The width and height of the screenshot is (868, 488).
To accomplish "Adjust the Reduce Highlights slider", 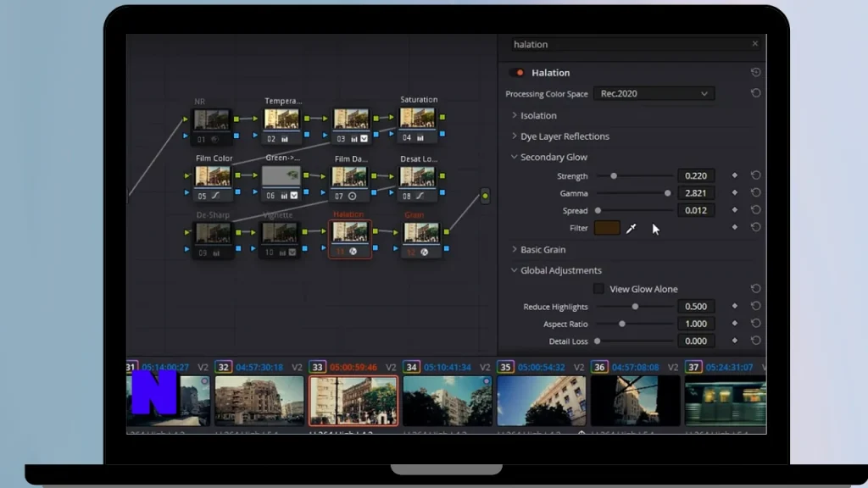I will click(635, 307).
